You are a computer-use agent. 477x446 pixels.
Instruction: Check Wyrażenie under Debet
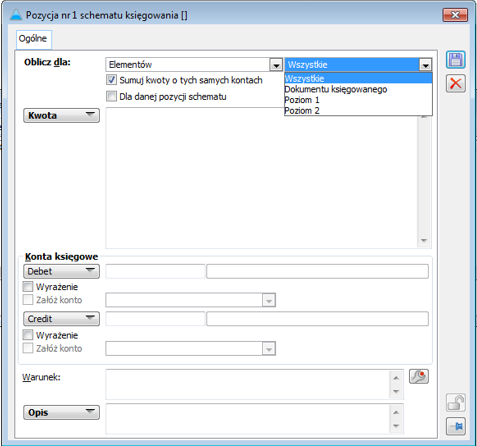[28, 287]
